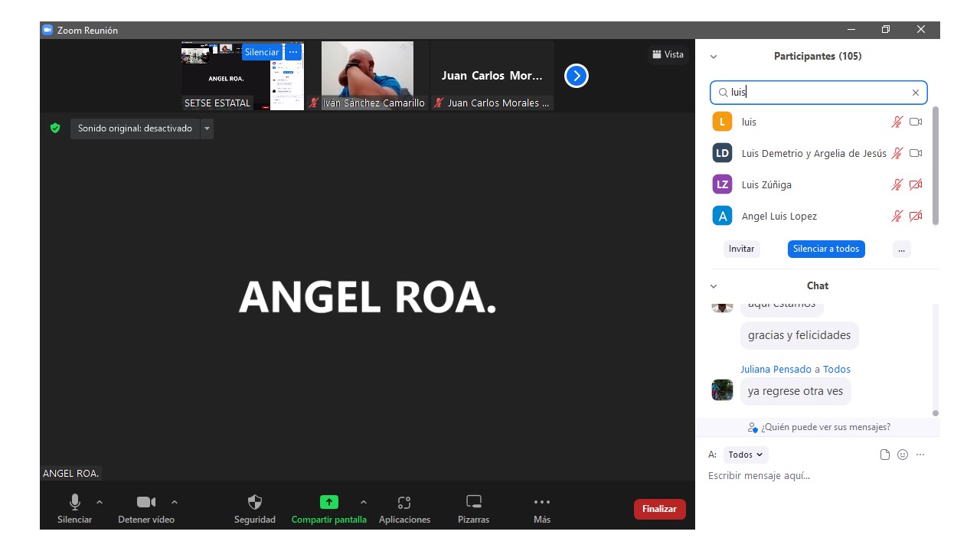Toggle microphone of participant luis
980x551 pixels.
coord(897,122)
